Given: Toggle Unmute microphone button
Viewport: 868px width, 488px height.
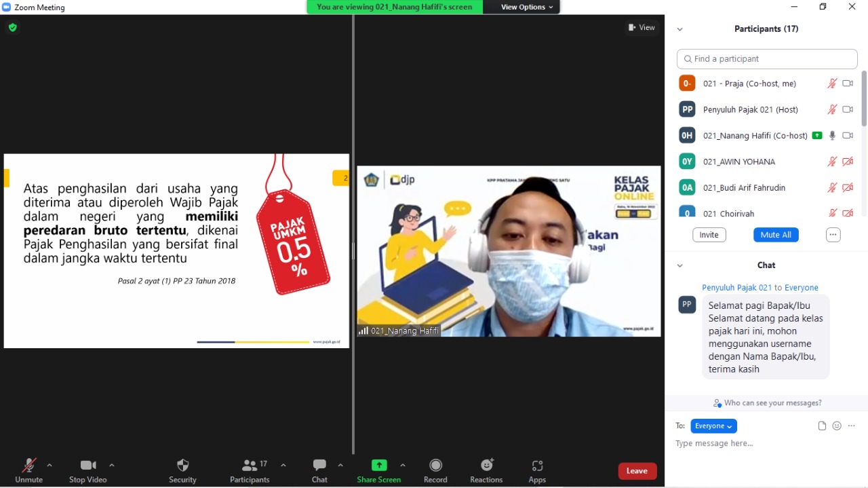Looking at the screenshot, I should coord(28,466).
